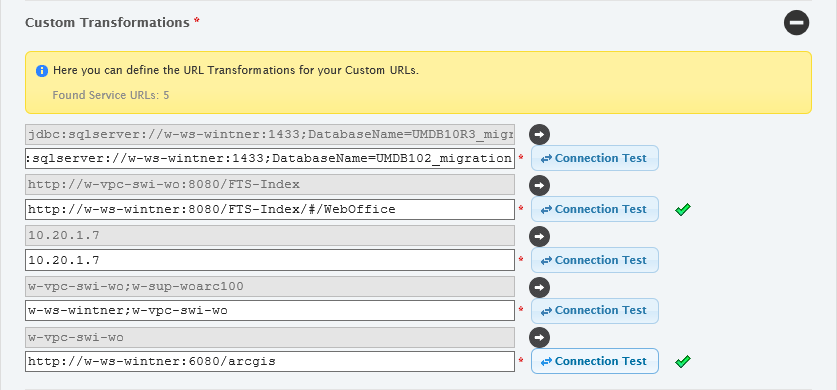Run Connection Test for FTS-Index/#/WebOffice URL
Viewport: 837px width, 390px height.
(x=595, y=209)
